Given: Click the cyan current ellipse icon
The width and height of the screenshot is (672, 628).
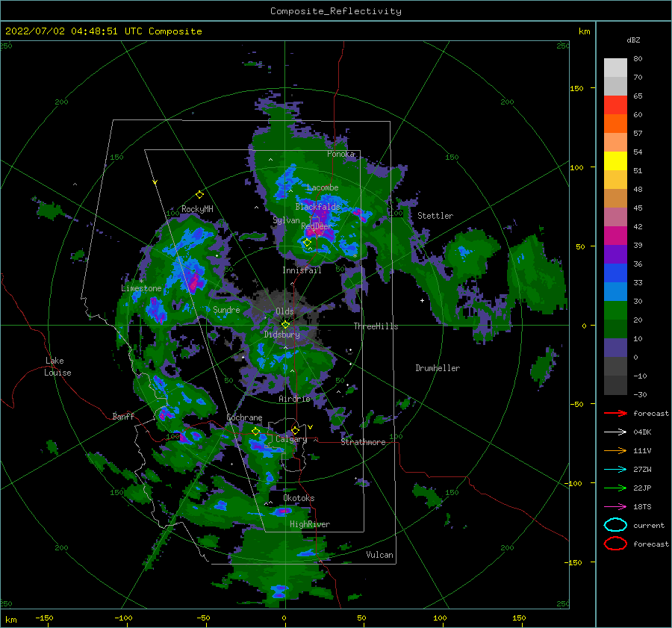Looking at the screenshot, I should coord(615,525).
